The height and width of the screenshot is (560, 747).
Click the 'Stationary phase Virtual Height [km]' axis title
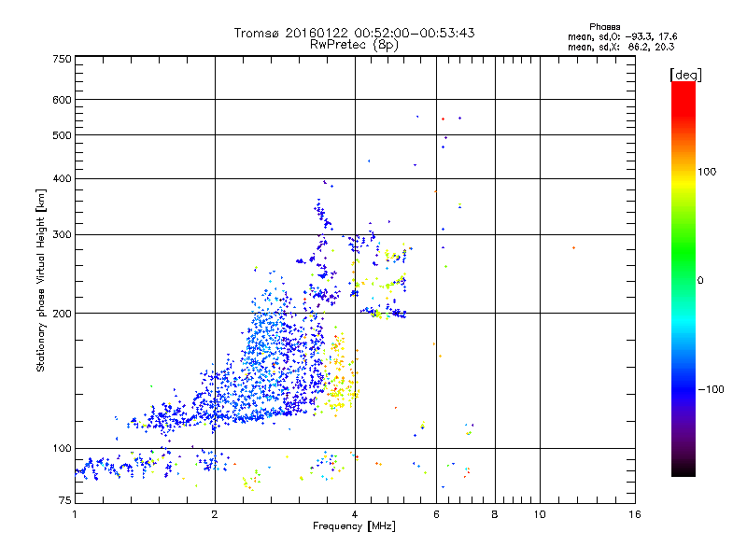coord(41,281)
